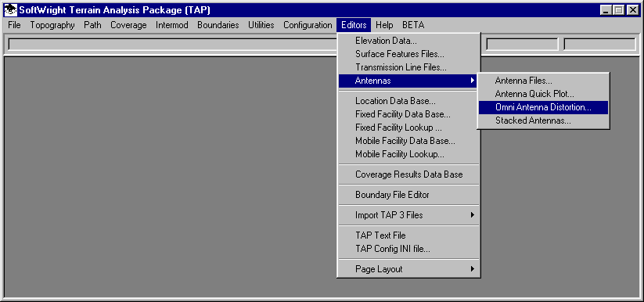Open the File menu

pyautogui.click(x=14, y=25)
